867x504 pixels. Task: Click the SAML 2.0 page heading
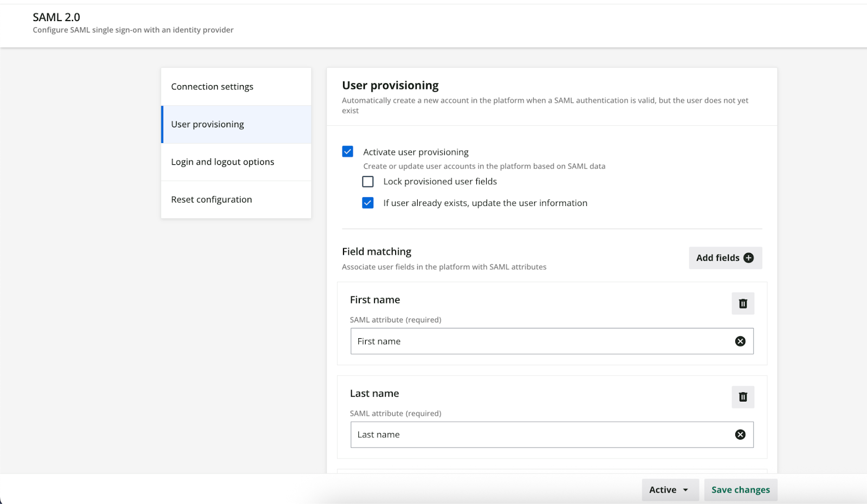[56, 17]
